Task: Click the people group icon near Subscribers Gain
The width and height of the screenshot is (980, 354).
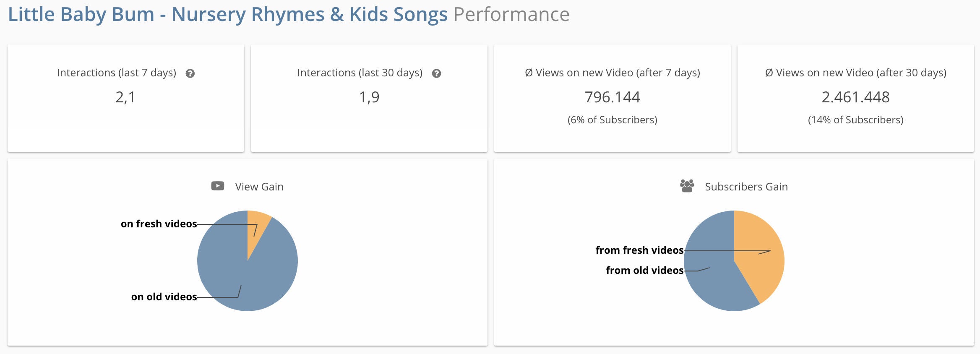Action: point(687,186)
